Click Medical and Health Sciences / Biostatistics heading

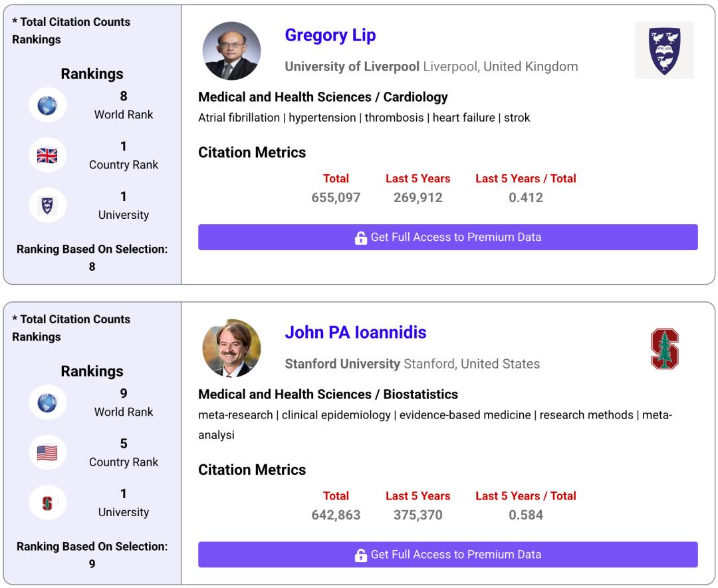[328, 394]
